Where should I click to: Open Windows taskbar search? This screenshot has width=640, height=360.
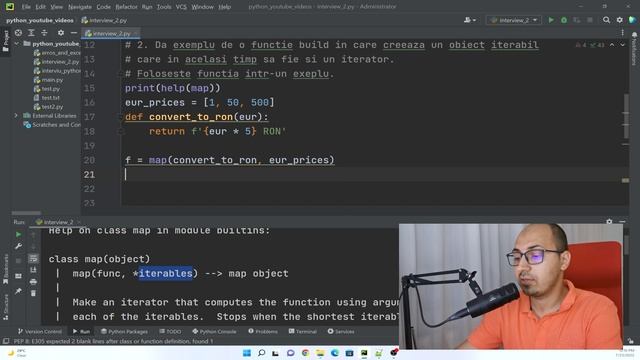pyautogui.click(x=261, y=353)
